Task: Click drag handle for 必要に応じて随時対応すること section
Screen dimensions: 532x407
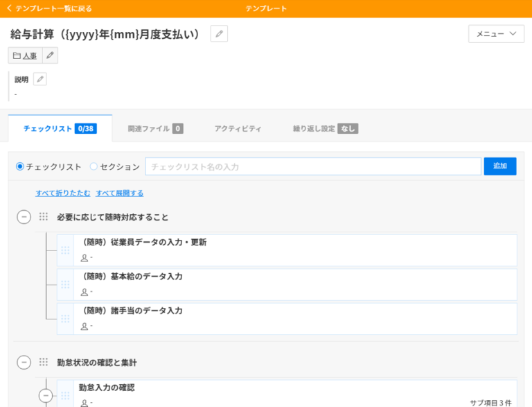Action: [44, 217]
